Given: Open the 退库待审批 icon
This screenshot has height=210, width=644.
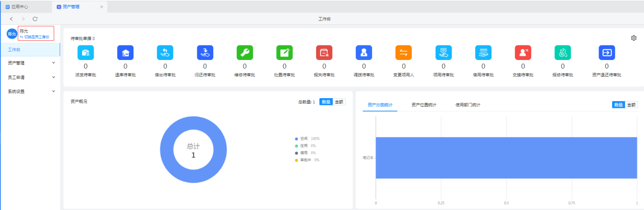Looking at the screenshot, I should (125, 53).
